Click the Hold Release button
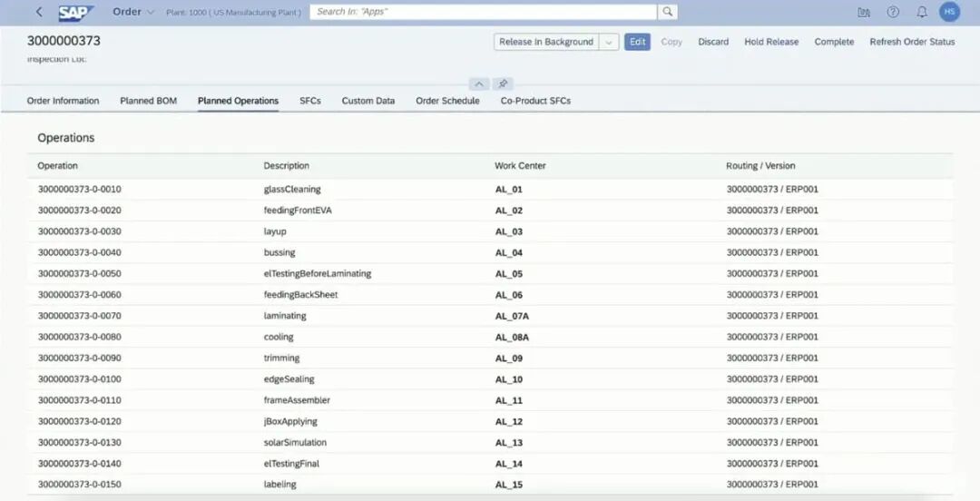 coord(771,42)
